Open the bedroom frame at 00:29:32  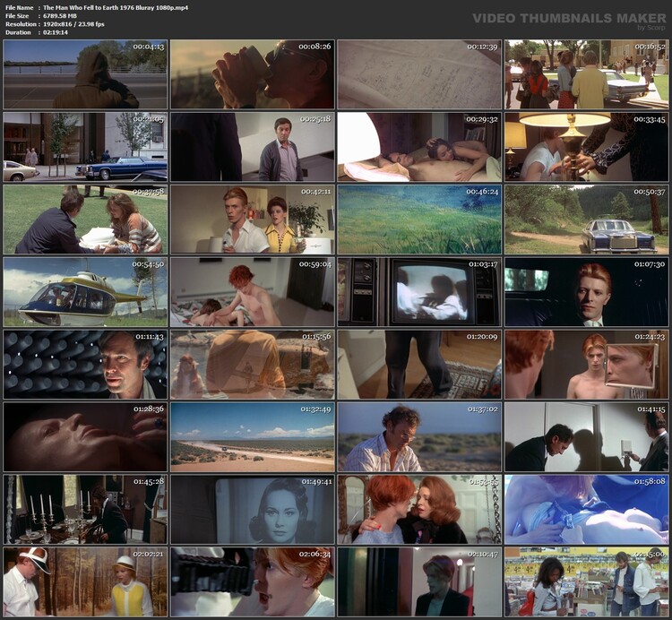point(419,147)
